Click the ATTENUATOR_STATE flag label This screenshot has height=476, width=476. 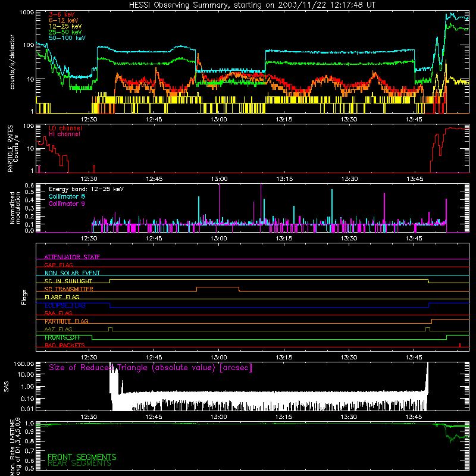[x=72, y=257]
